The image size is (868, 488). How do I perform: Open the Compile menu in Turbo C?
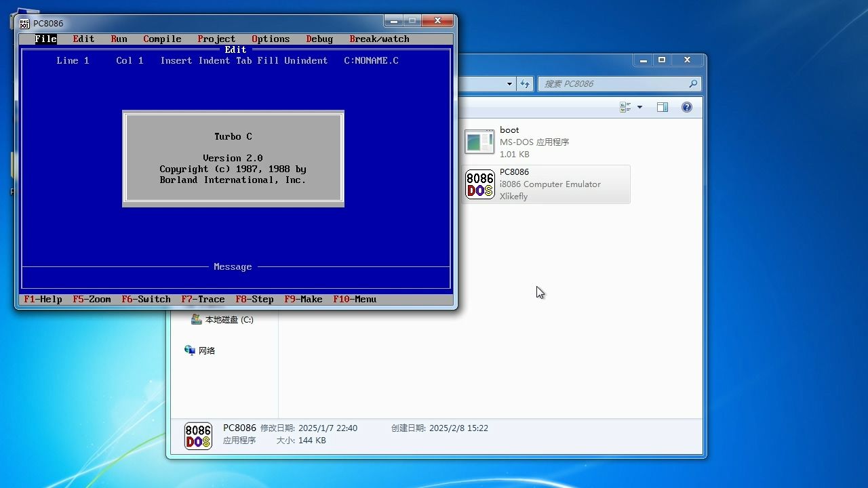point(163,39)
